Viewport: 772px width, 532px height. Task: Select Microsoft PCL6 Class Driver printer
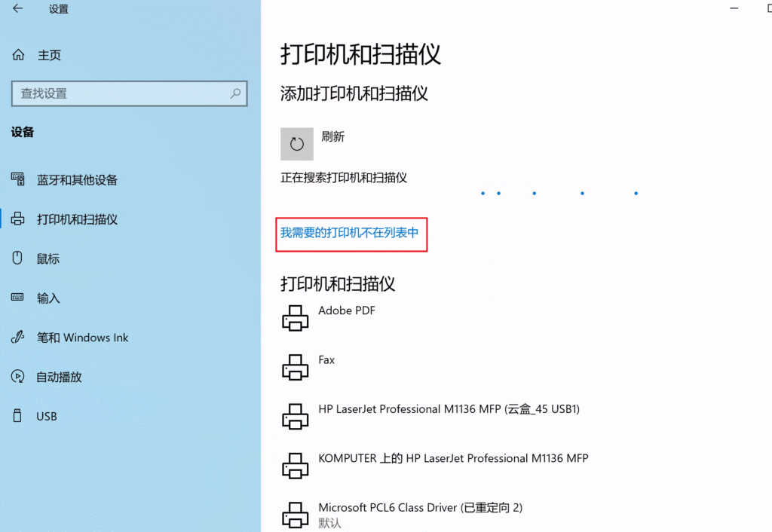(420, 508)
